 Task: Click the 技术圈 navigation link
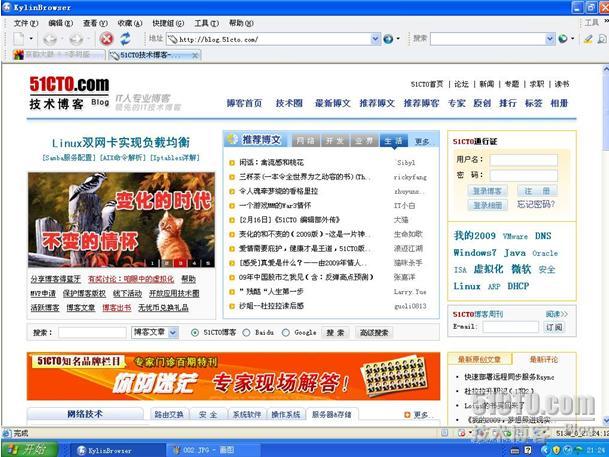[x=289, y=103]
